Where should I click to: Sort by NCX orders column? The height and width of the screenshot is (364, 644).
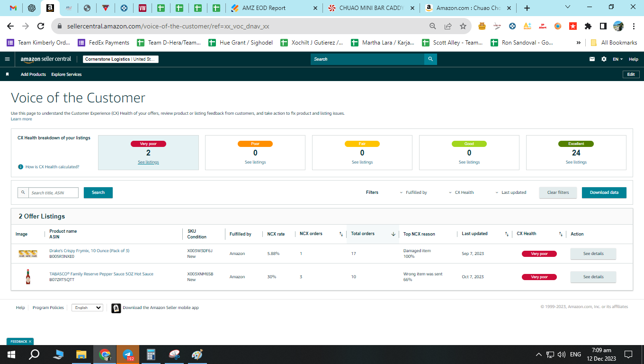tap(341, 234)
